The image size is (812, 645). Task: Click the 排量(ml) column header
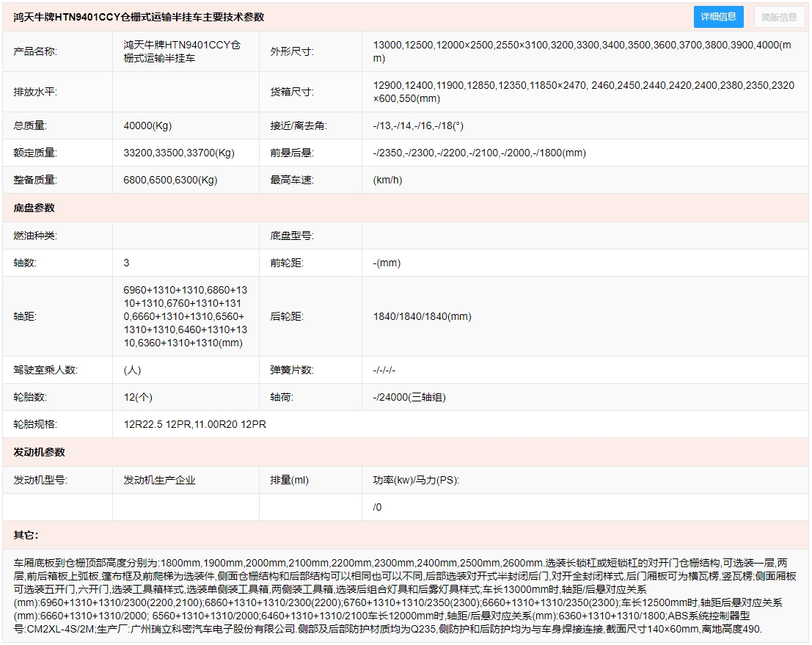click(x=289, y=480)
